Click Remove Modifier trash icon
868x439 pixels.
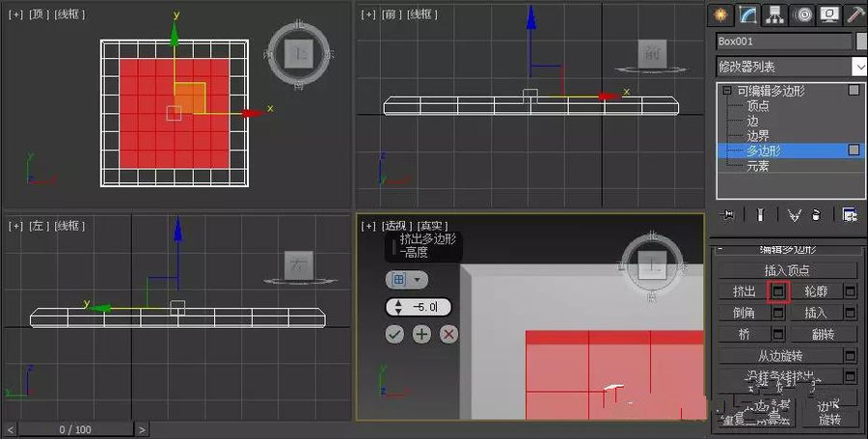(x=817, y=215)
